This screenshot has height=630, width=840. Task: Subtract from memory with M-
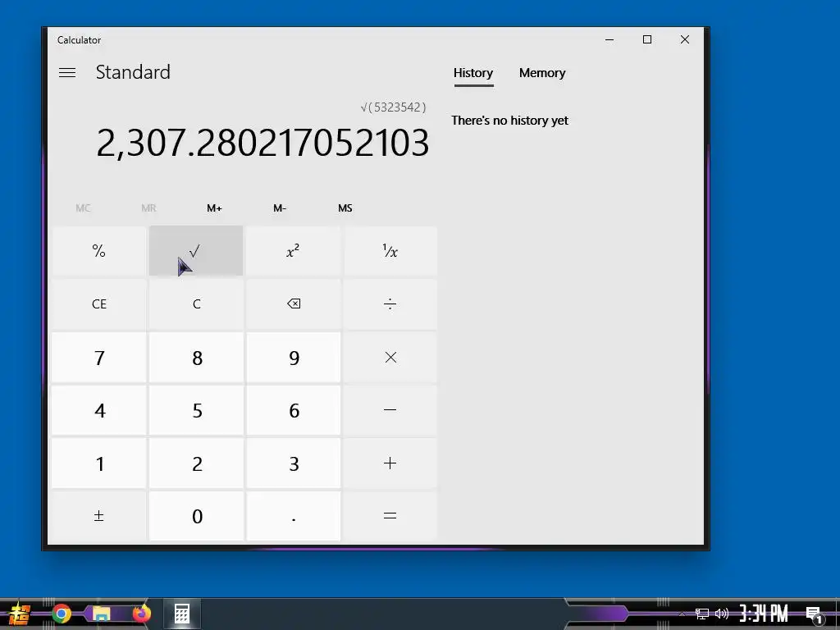tap(280, 208)
